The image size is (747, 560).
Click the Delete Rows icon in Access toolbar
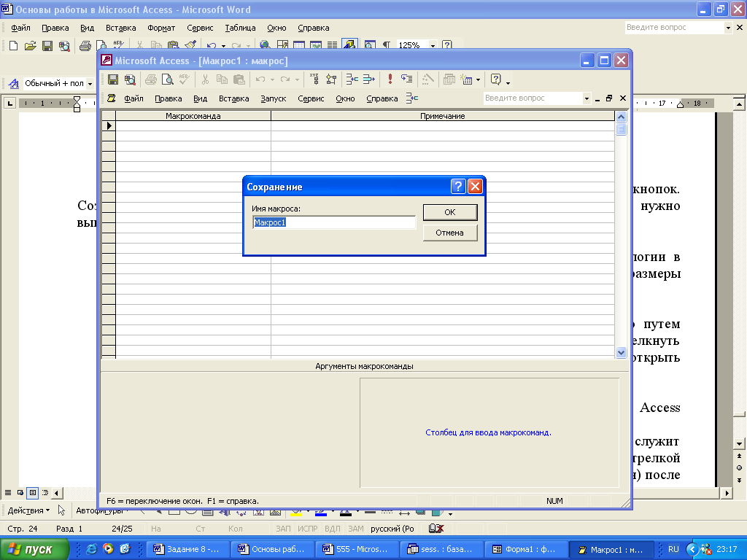368,79
